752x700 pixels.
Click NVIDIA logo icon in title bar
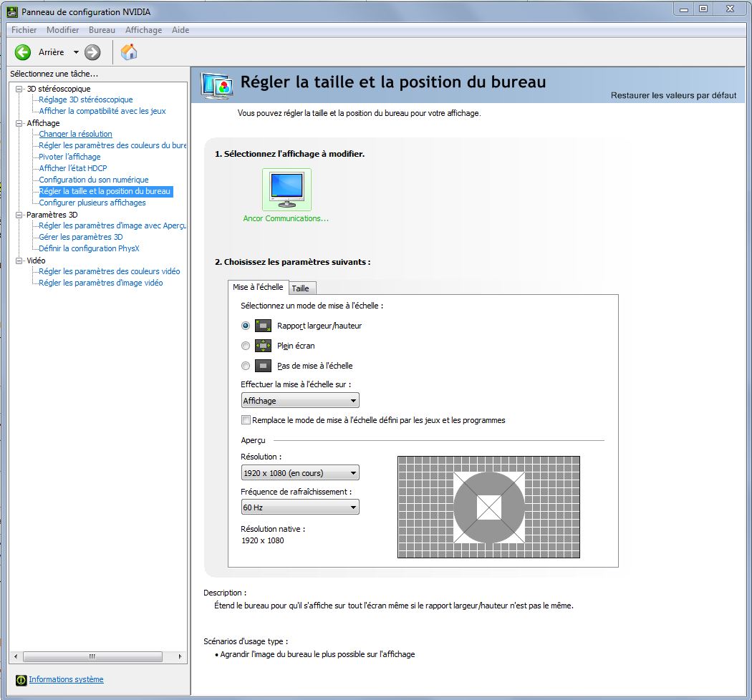tap(12, 11)
